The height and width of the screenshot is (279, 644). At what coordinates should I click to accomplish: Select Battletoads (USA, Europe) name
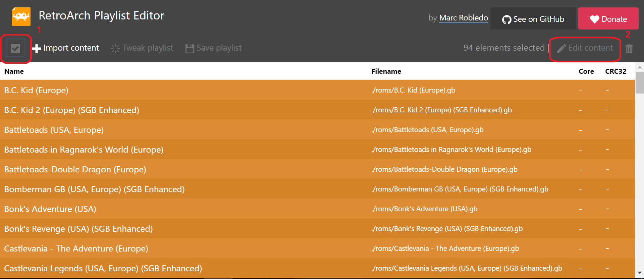(x=54, y=130)
